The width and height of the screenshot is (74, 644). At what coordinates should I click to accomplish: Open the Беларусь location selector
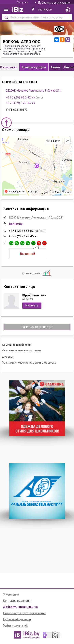42,9
